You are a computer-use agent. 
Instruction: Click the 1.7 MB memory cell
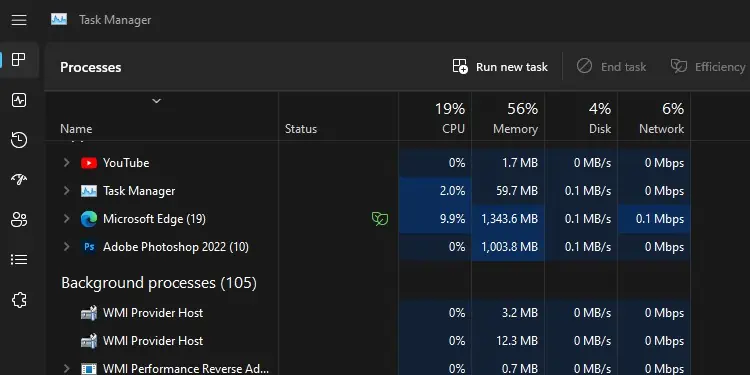(x=508, y=163)
